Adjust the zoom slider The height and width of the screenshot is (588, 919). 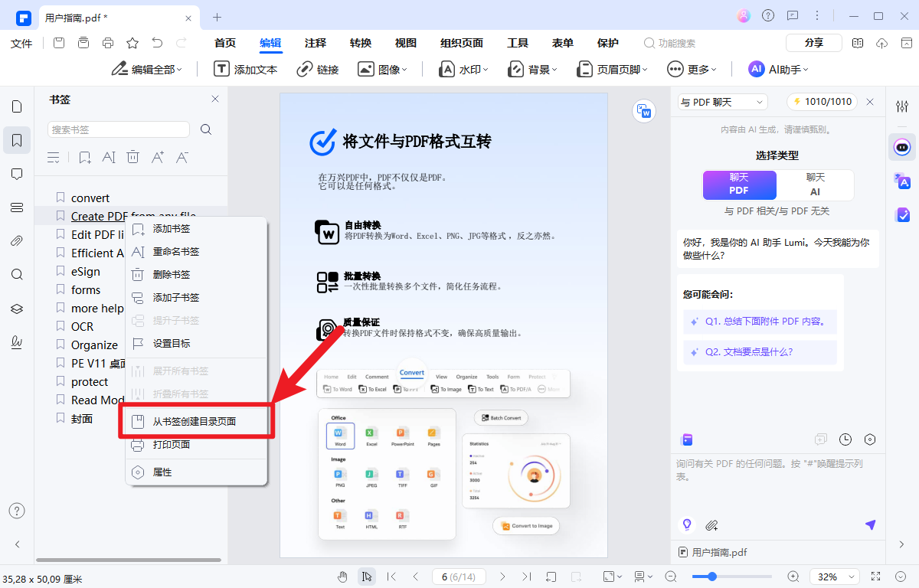(711, 577)
